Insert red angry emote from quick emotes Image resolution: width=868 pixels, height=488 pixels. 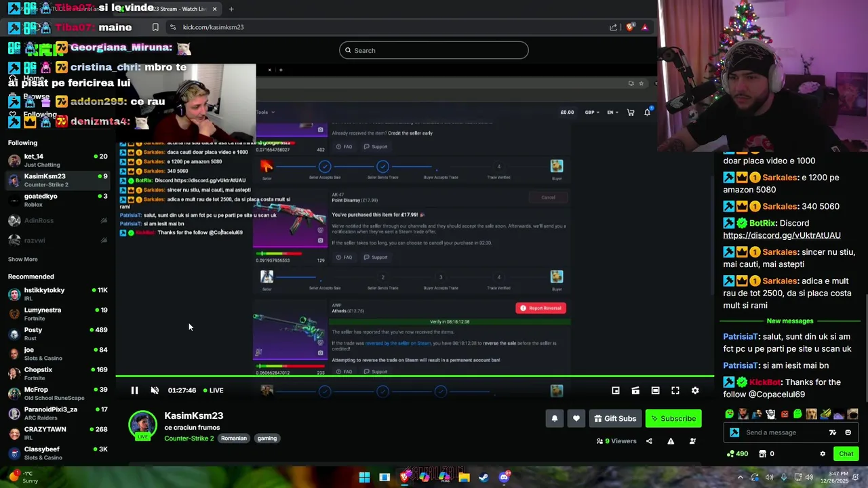point(785,414)
